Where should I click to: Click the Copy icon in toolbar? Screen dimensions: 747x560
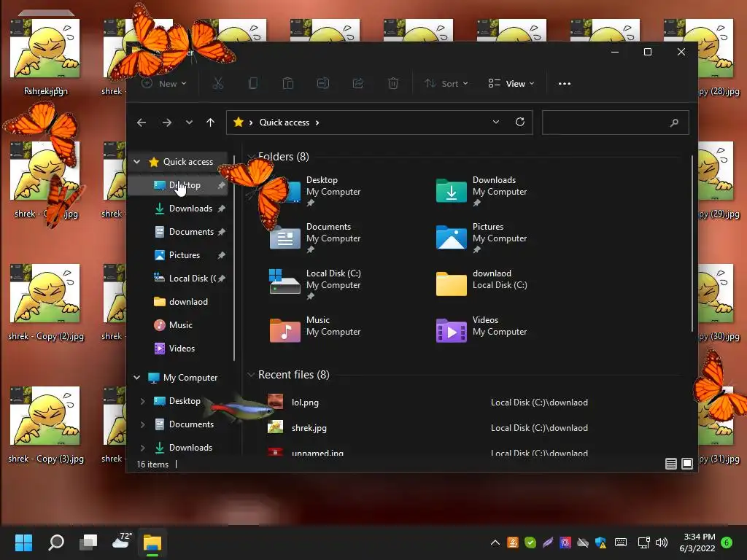(x=253, y=83)
